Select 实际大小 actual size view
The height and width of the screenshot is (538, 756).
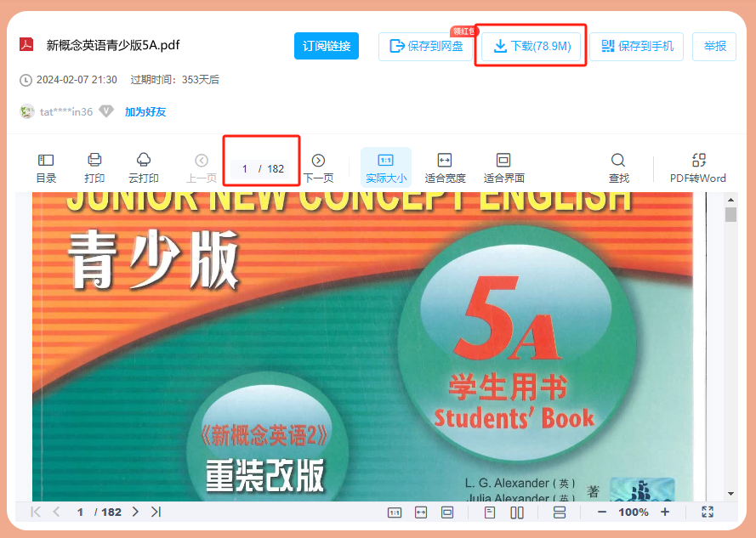(x=385, y=167)
